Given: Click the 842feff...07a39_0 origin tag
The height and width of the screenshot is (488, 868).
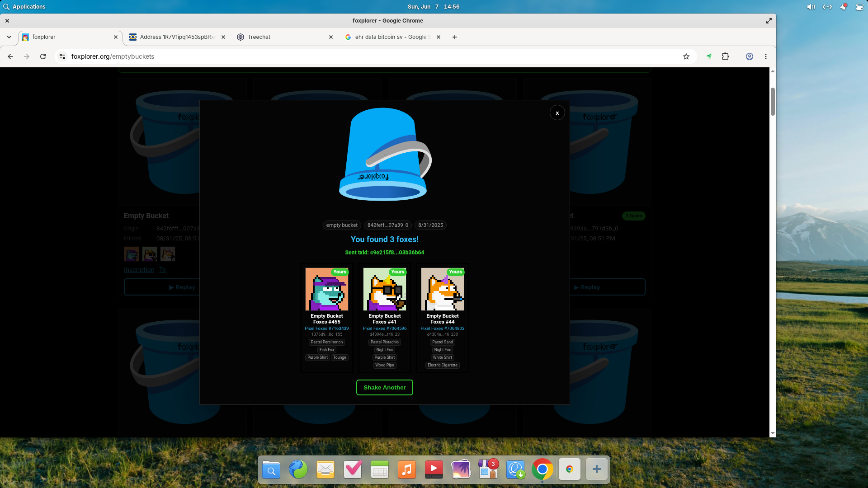Looking at the screenshot, I should tap(387, 225).
